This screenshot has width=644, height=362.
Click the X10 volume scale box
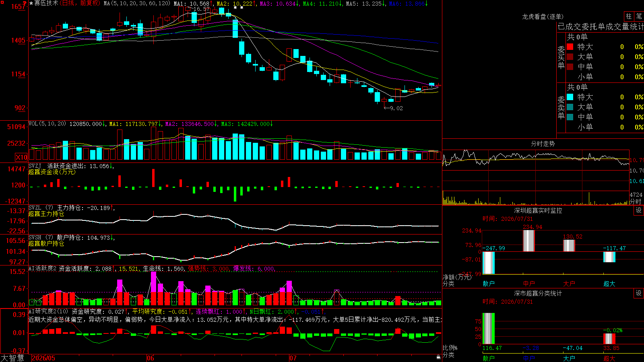pyautogui.click(x=21, y=157)
